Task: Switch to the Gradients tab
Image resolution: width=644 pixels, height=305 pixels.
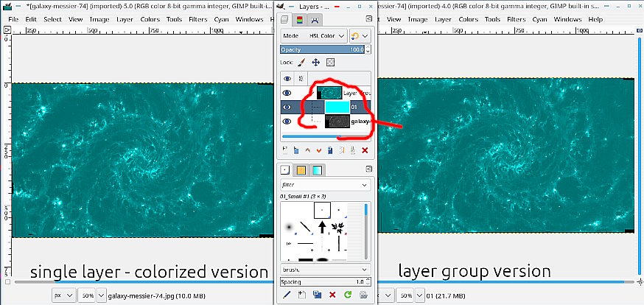Action: (316, 169)
